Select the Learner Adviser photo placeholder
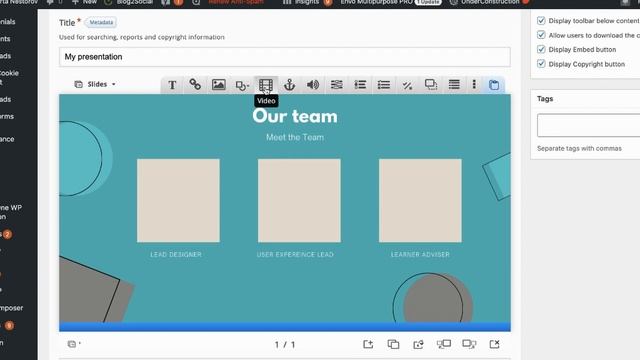 pyautogui.click(x=420, y=200)
